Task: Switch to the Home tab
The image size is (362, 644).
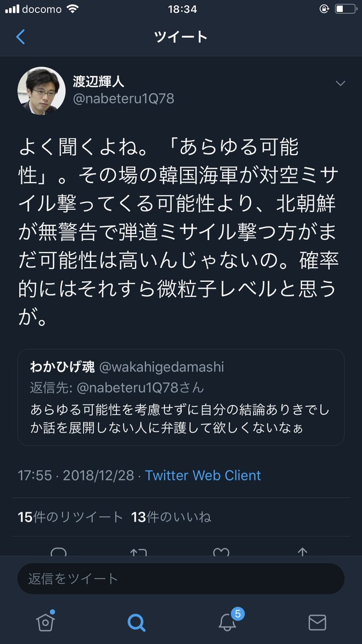Action: 46,621
